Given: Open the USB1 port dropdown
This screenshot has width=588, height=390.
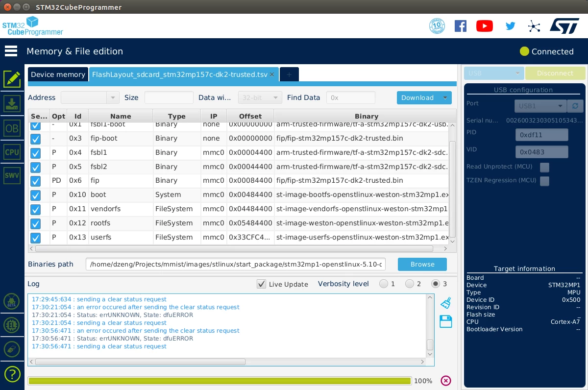Looking at the screenshot, I should [x=540, y=106].
